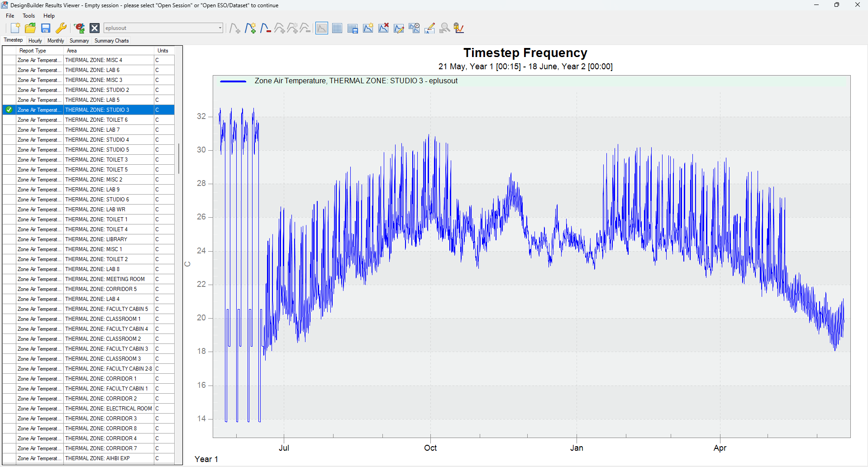Open charts manager icon with clock
Viewport: 868px width, 467px height.
coord(414,28)
